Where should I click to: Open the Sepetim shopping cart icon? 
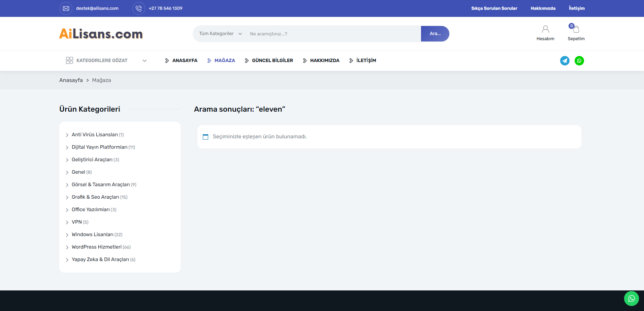pos(576,29)
